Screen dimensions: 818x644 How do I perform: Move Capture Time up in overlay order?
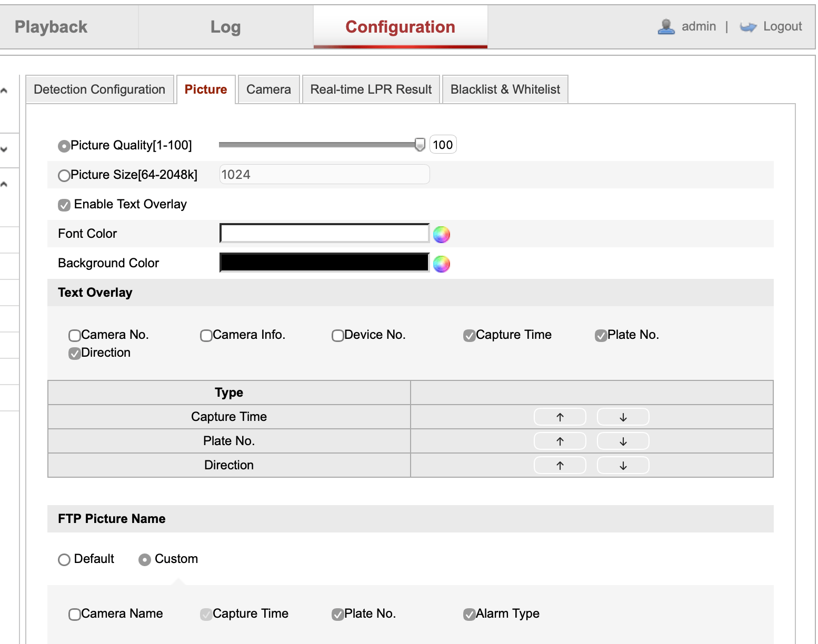point(560,416)
